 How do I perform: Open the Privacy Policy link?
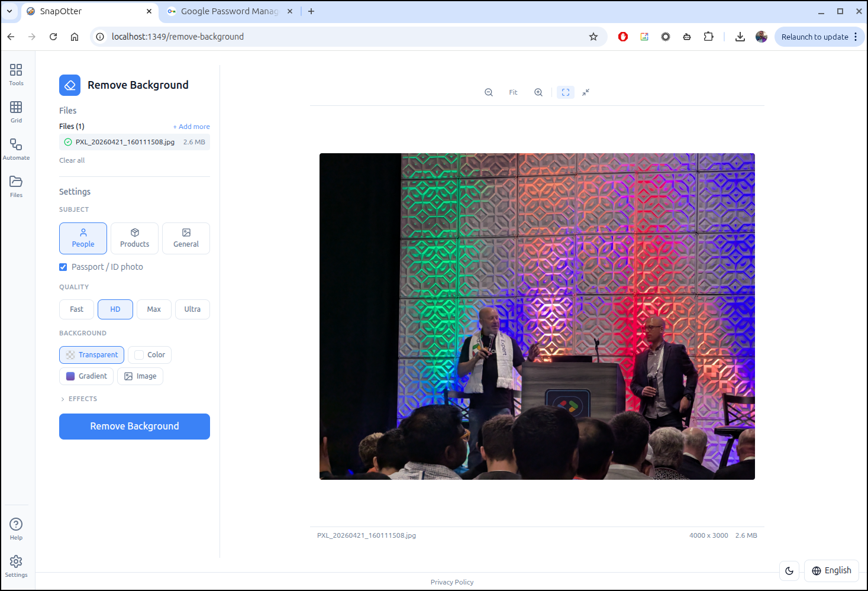452,582
